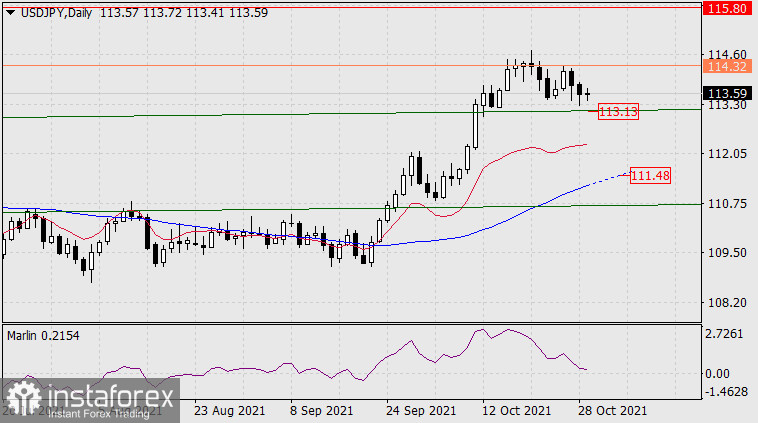Select the current price 113.59 marker
The image size is (758, 423).
727,91
